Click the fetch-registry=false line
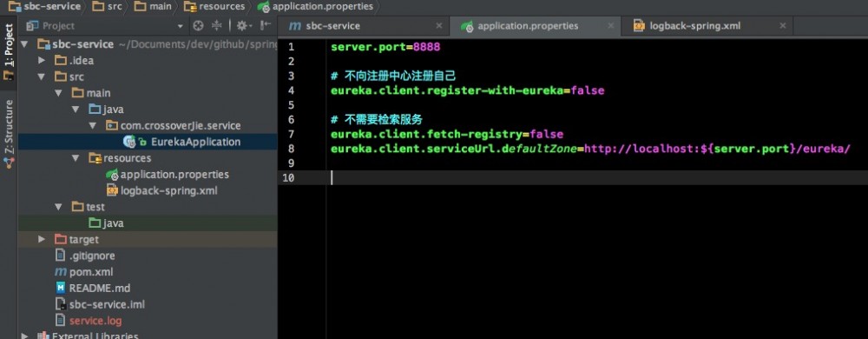The image size is (868, 339). click(447, 134)
